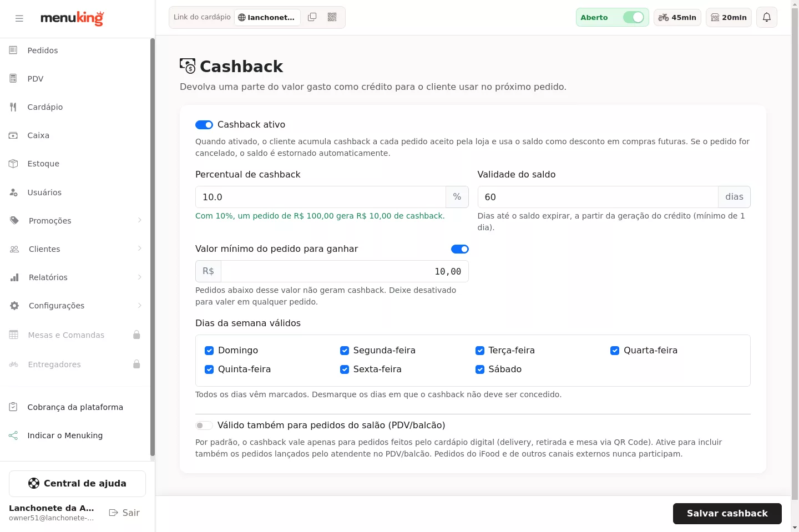The height and width of the screenshot is (532, 799).
Task: Focus the Percentual de cashback field
Action: tap(321, 197)
